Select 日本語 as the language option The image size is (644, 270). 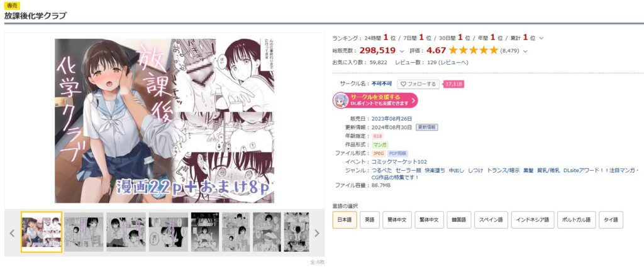[x=345, y=220]
